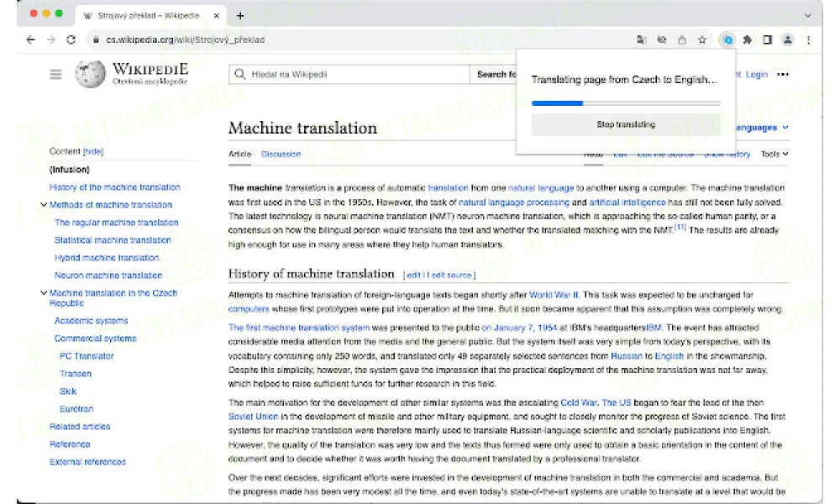The height and width of the screenshot is (504, 840).
Task: Follow the computers link
Action: pos(249,309)
